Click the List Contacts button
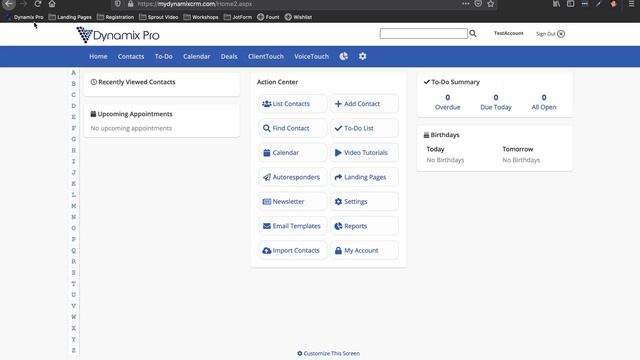 293,104
